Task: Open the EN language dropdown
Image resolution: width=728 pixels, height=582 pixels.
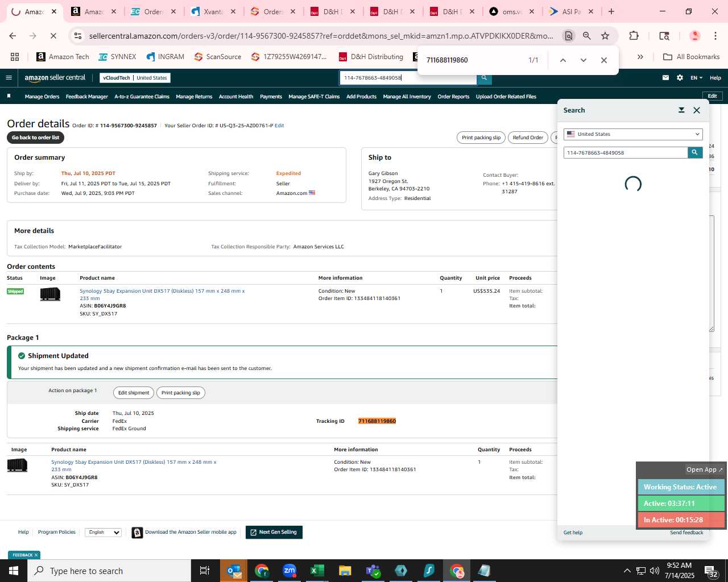Action: pos(696,78)
